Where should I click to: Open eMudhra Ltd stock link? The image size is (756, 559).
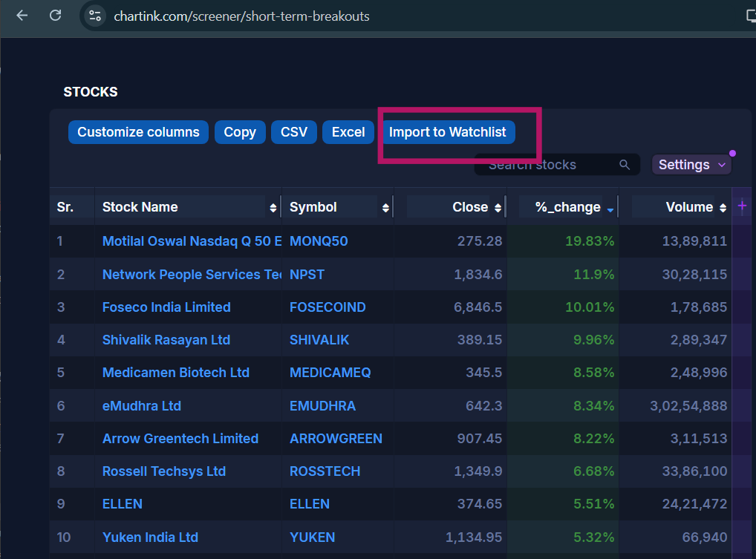coord(142,406)
